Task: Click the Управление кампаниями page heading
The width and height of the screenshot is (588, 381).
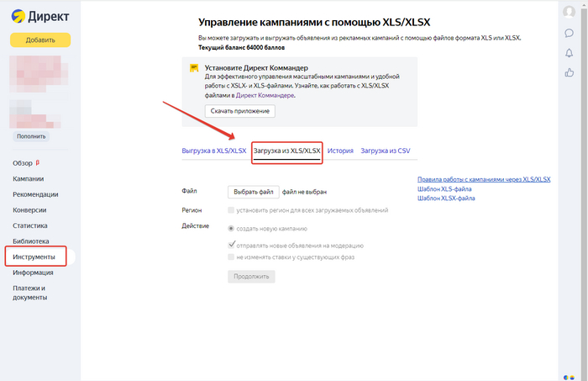Action: [x=314, y=23]
